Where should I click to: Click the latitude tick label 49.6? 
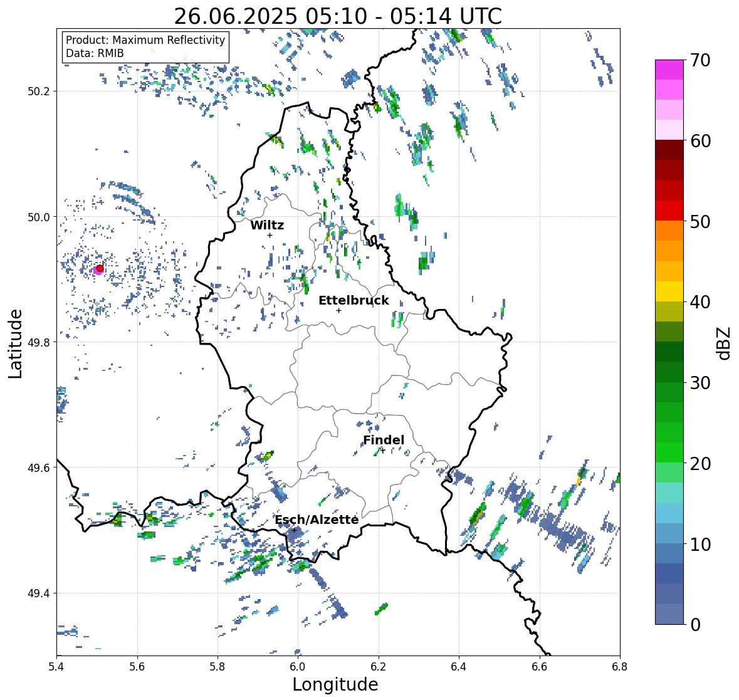(39, 468)
